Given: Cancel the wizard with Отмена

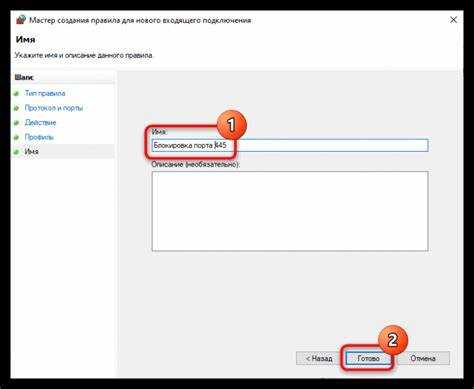Looking at the screenshot, I should (x=423, y=358).
